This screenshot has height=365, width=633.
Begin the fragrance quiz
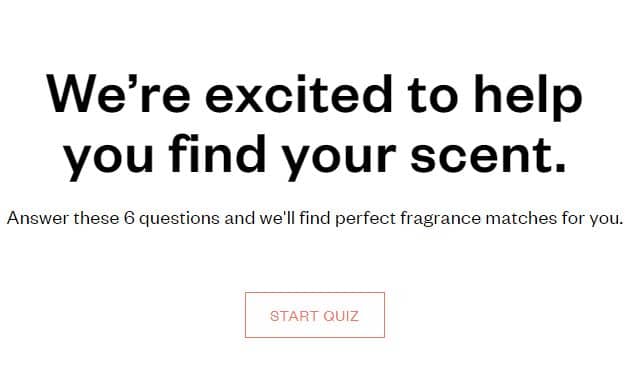(314, 315)
